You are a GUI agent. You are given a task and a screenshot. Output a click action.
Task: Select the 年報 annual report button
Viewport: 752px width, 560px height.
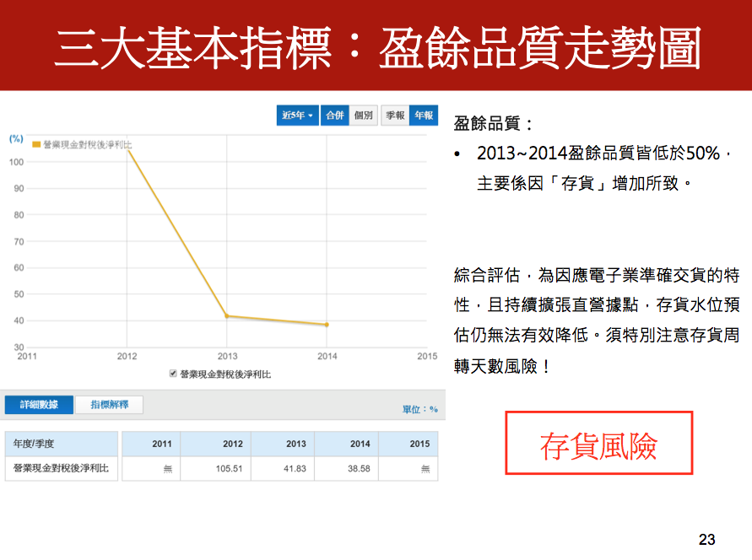click(x=423, y=116)
